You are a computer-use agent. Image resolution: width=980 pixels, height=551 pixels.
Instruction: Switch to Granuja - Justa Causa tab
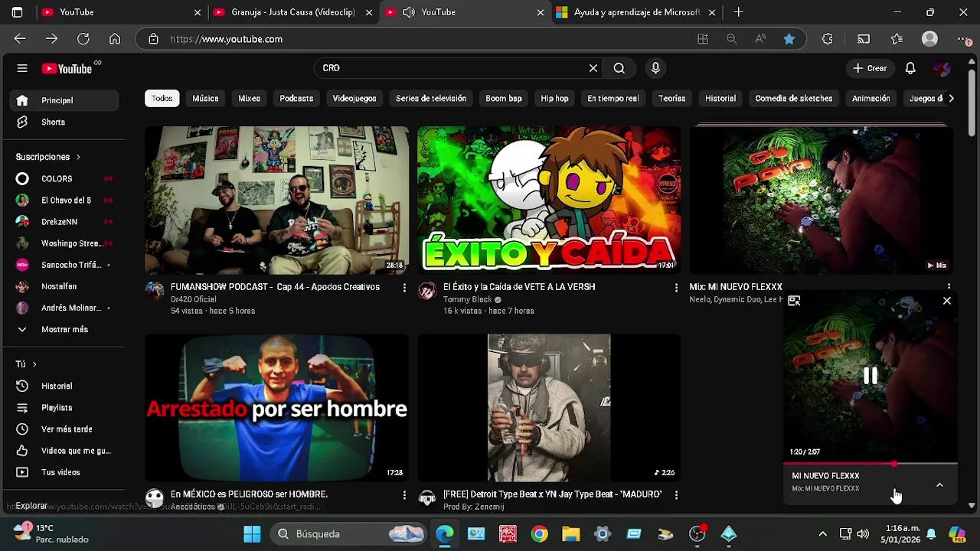tap(294, 12)
